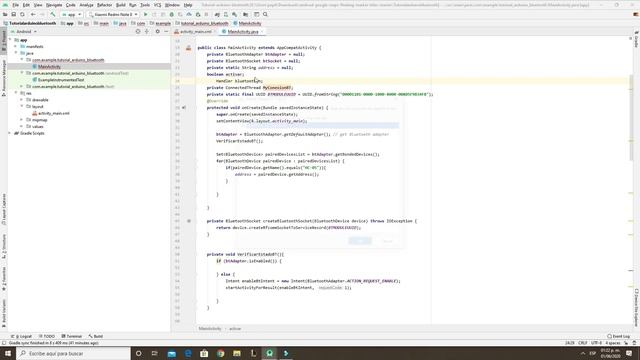The width and height of the screenshot is (640, 360).
Task: Expand Gradle Scripts node
Action: 10,133
